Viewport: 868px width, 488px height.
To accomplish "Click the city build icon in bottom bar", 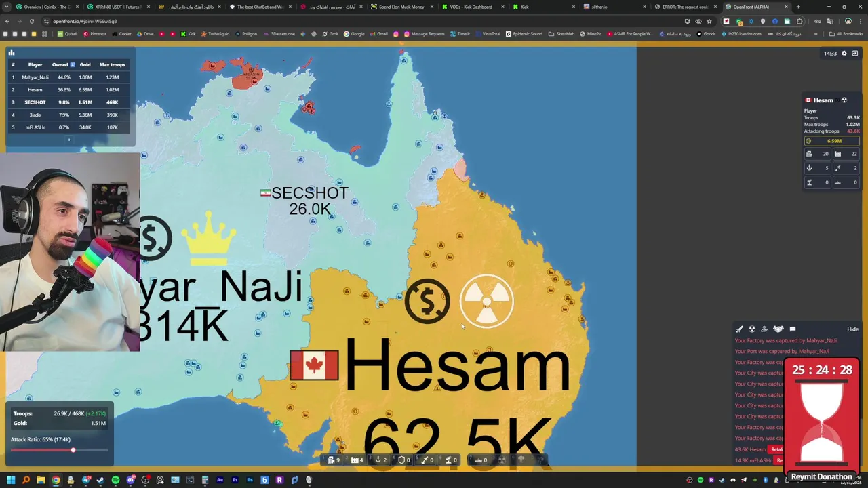I will click(331, 460).
